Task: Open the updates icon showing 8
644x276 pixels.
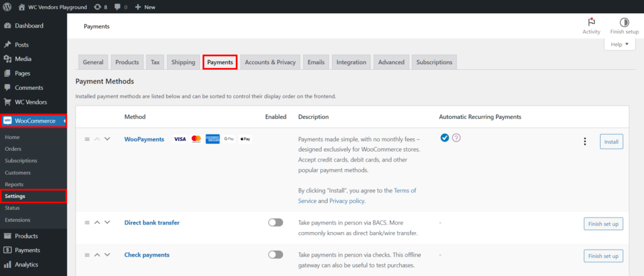Action: [97, 7]
